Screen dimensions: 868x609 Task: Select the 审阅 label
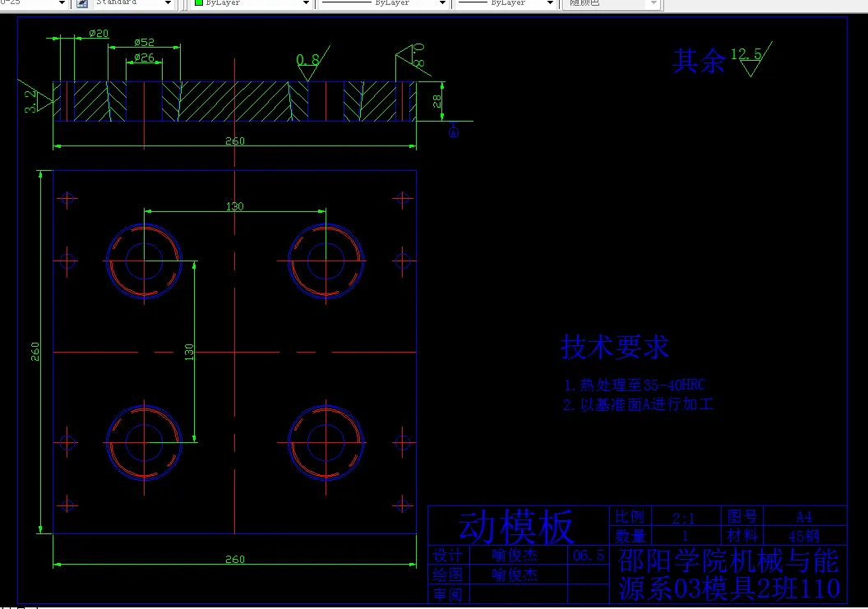448,594
